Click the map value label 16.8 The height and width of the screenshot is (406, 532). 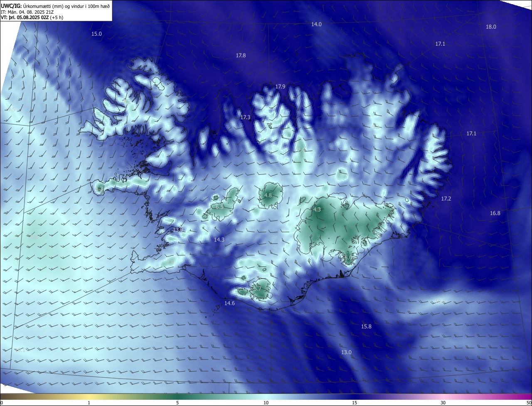click(495, 213)
